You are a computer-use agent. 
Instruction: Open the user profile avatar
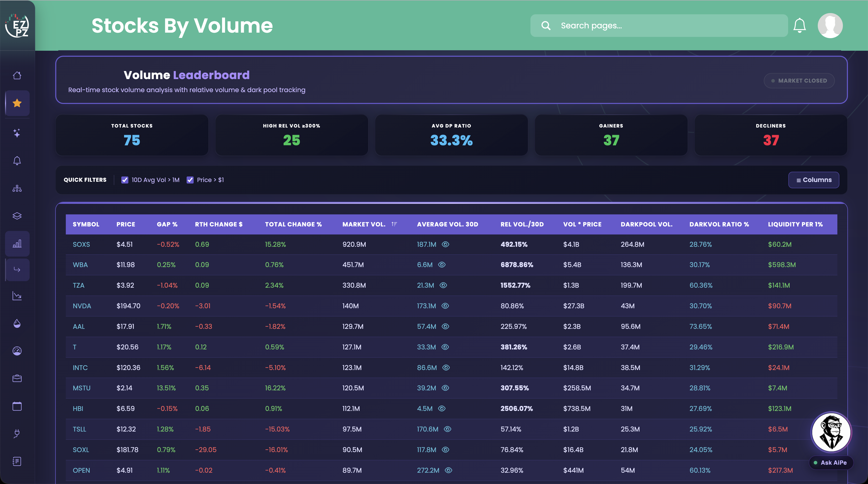point(830,26)
